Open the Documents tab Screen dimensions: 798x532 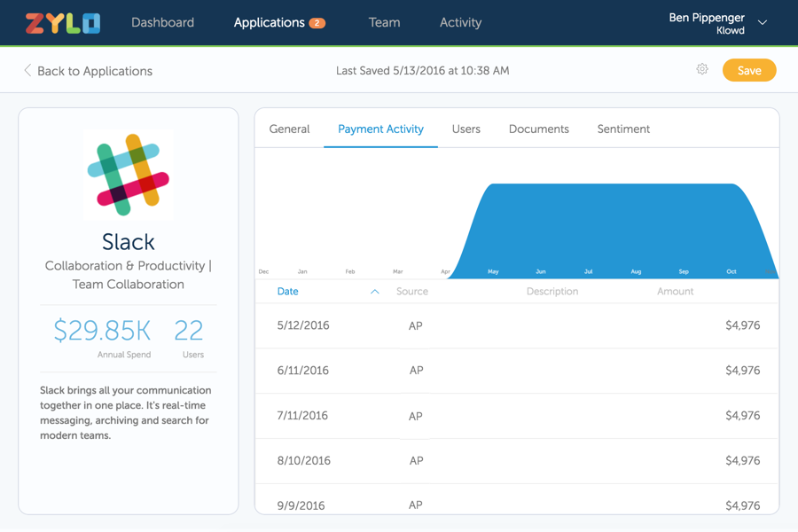538,129
